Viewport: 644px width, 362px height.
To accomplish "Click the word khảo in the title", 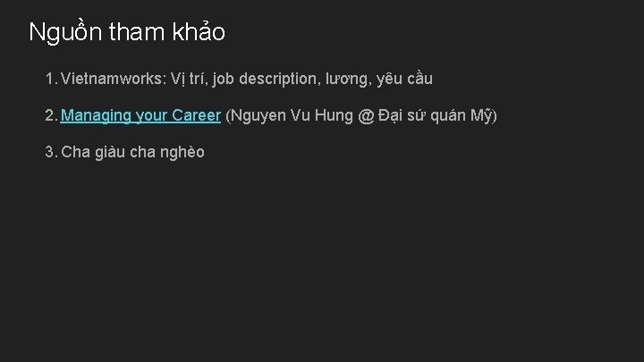I will [199, 31].
